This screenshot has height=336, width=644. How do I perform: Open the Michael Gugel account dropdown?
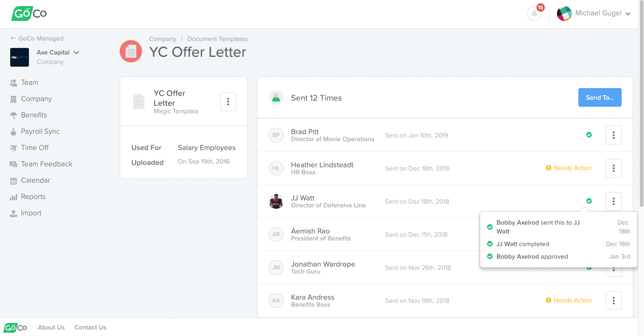[597, 14]
